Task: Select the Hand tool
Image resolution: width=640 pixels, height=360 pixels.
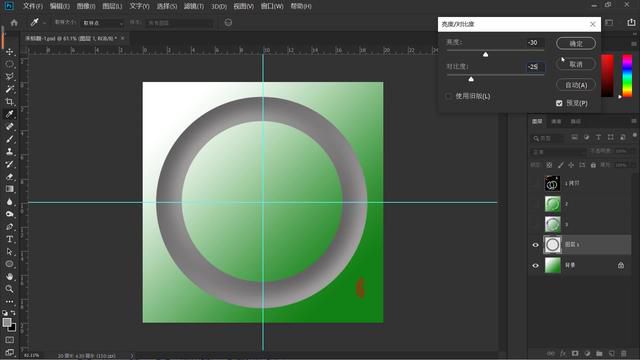Action: tap(9, 277)
